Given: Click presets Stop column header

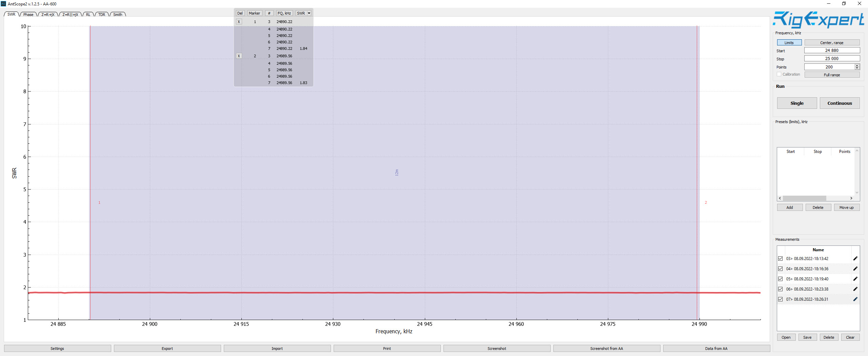Looking at the screenshot, I should click(x=817, y=152).
